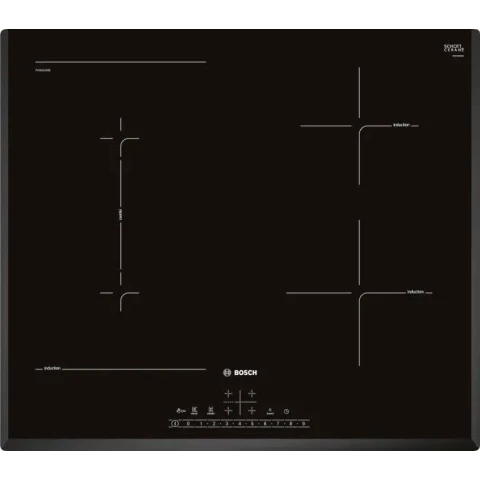Set power level to 7

pos(278,424)
